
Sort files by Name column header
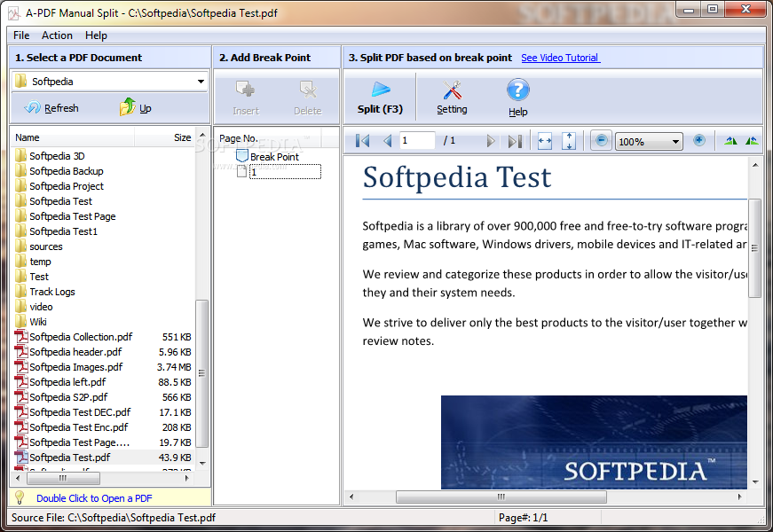[x=72, y=137]
